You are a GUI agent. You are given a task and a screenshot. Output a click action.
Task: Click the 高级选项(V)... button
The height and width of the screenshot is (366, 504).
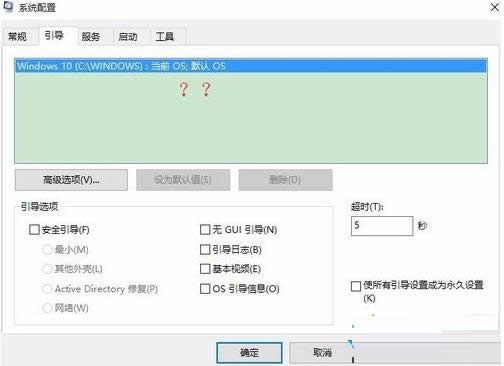click(71, 180)
